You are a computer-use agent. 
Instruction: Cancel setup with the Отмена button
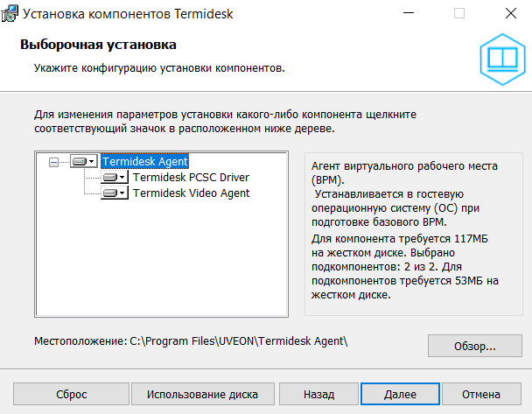click(x=481, y=394)
